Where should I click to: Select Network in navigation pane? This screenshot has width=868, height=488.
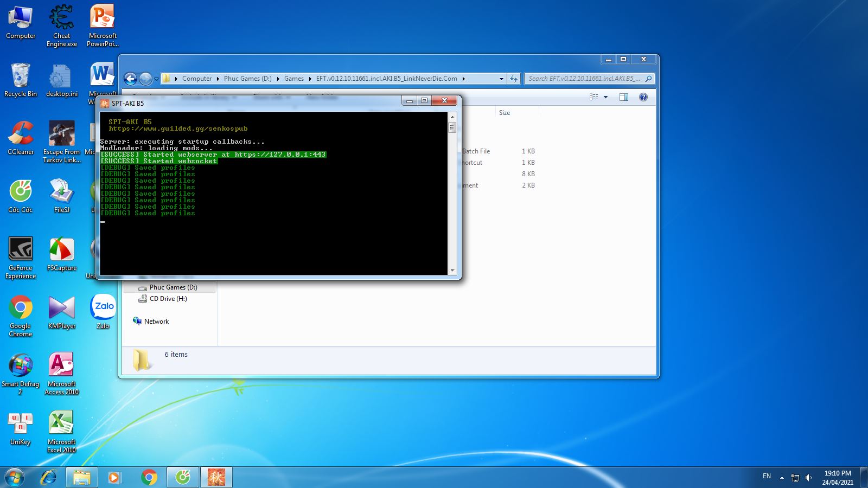tap(151, 322)
